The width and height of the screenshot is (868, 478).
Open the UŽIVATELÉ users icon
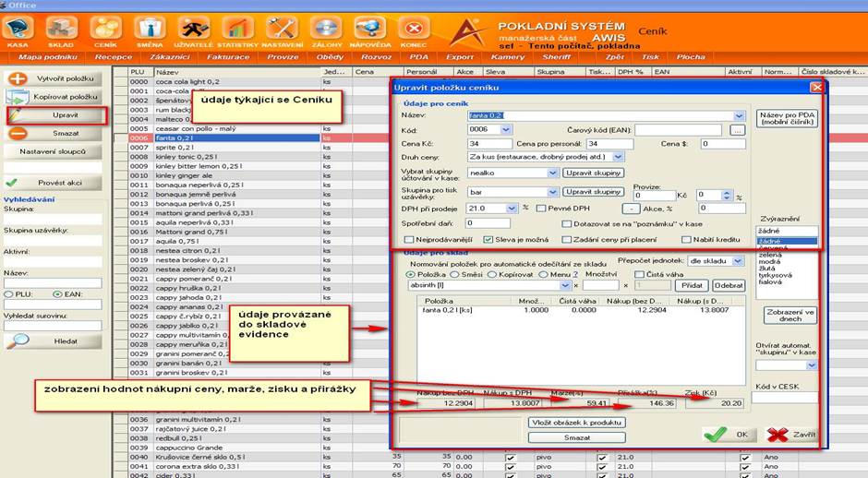[193, 28]
